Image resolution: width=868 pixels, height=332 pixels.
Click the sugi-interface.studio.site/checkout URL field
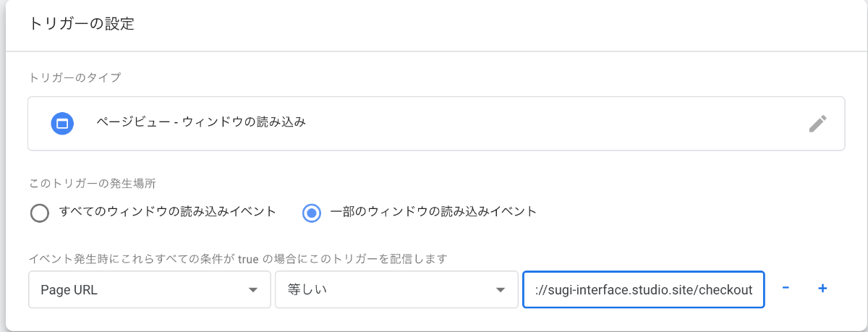(643, 289)
